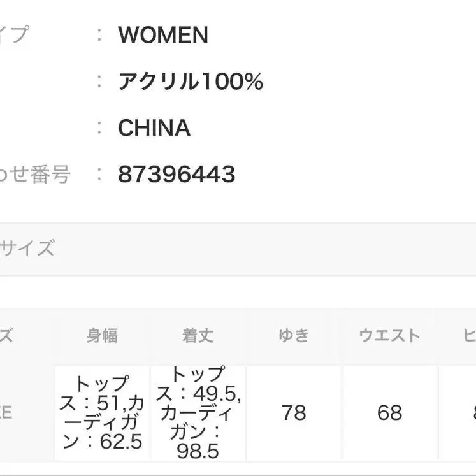Click the ゆき column header
The height and width of the screenshot is (476, 476).
pos(294,335)
